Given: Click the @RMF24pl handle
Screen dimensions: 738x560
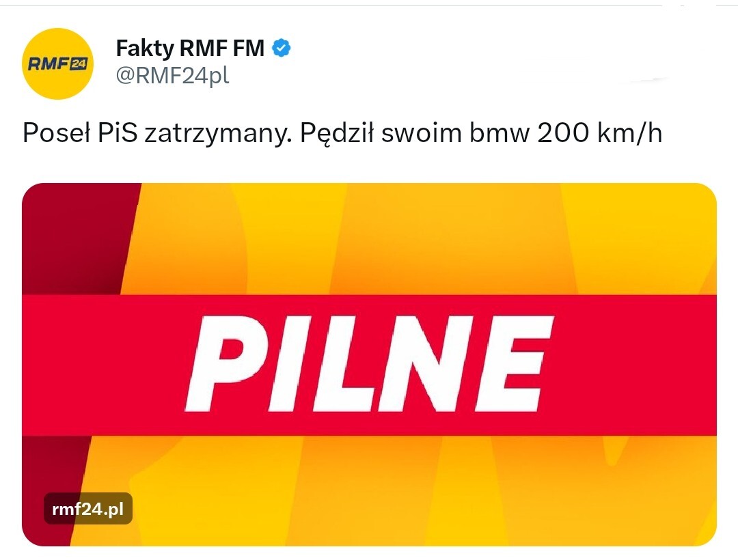Looking at the screenshot, I should coord(172,76).
